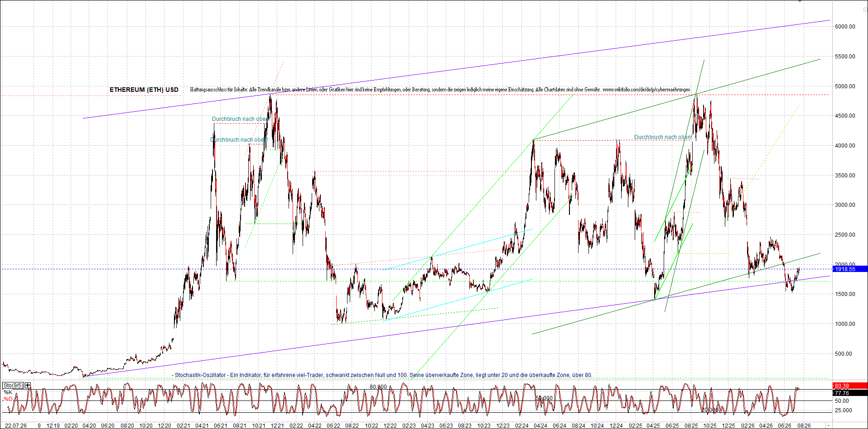The height and width of the screenshot is (429, 868).
Task: Click the black 77.76 stochastic value tag
Action: pyautogui.click(x=850, y=393)
